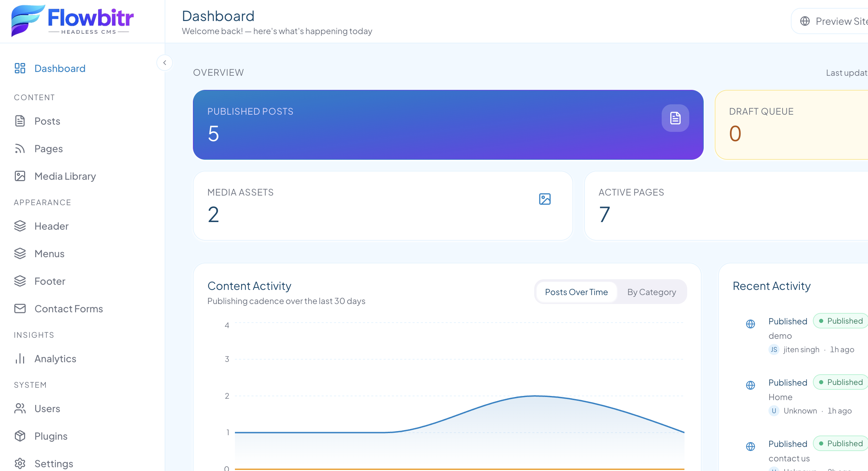Click the Published Posts count '5'

213,134
